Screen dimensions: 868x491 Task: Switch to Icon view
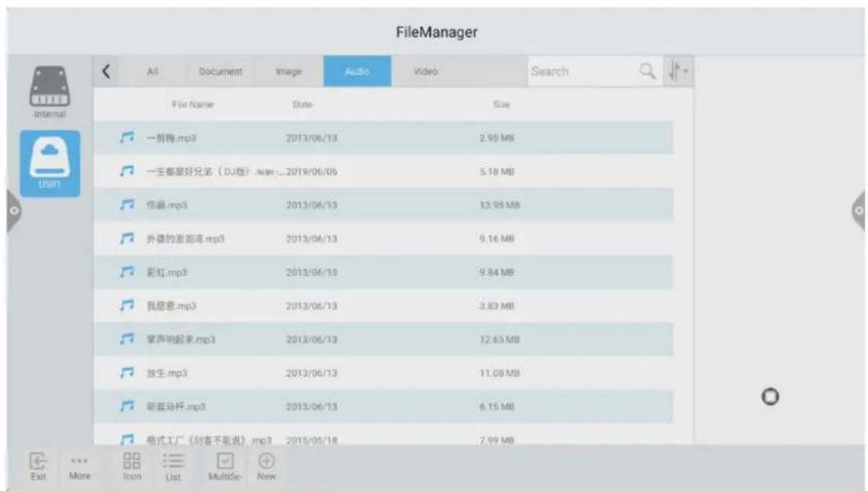click(132, 466)
